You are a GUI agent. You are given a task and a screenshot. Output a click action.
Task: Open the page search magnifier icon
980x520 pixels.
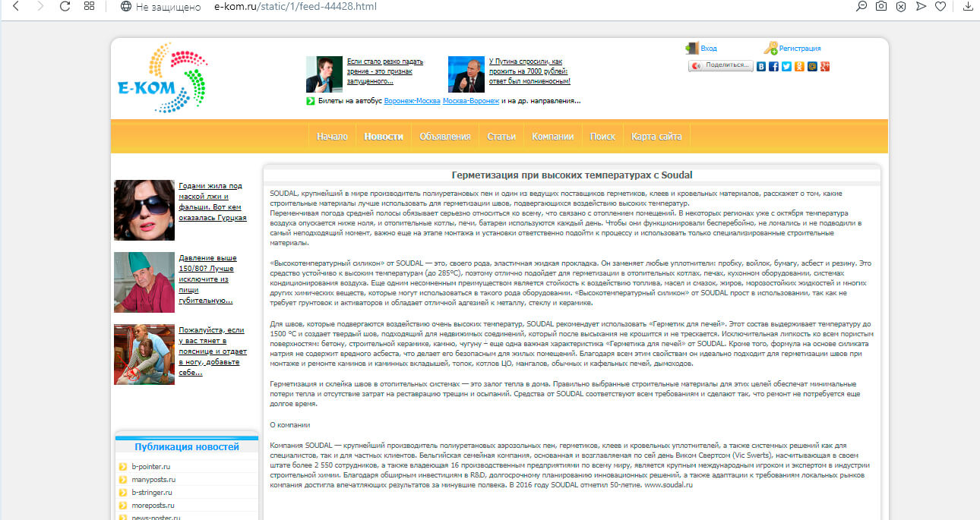click(861, 7)
